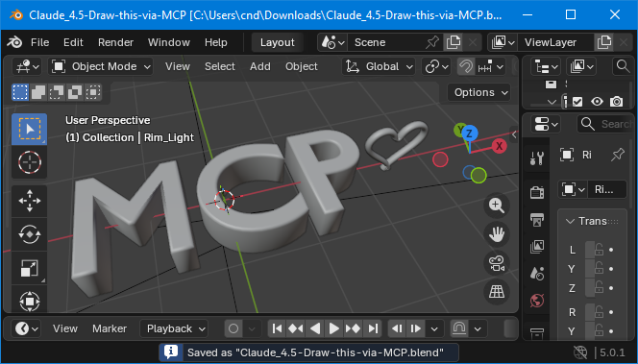The width and height of the screenshot is (638, 364).
Task: Jump to the end frame of the timeline
Action: click(x=373, y=328)
